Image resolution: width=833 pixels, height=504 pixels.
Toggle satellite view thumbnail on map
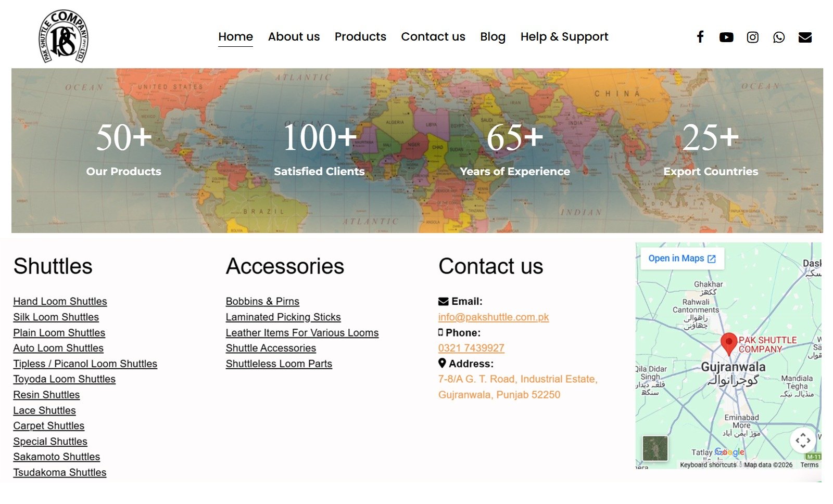tap(655, 448)
